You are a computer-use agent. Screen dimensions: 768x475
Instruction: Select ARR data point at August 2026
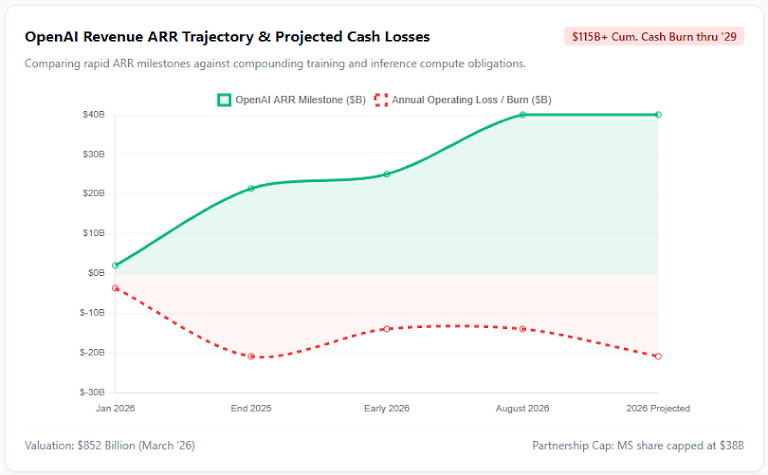coord(523,115)
